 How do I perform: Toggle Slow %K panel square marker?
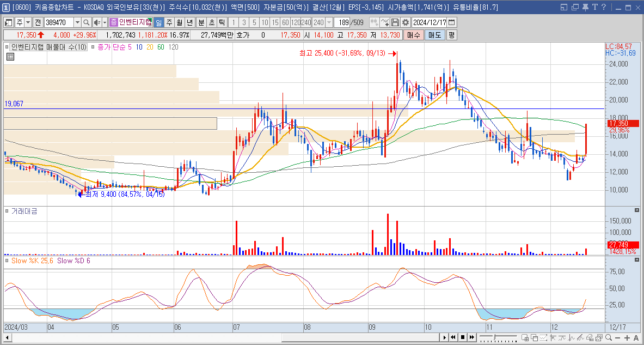point(7,261)
